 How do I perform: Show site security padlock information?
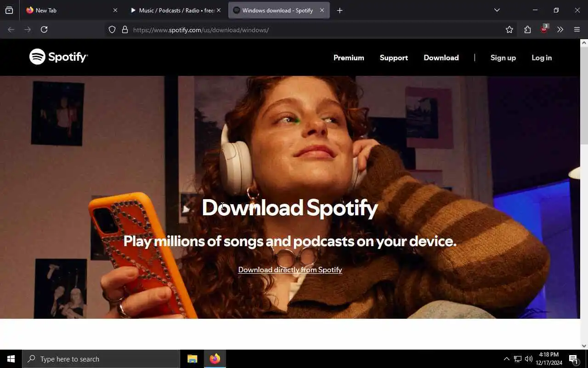(124, 29)
